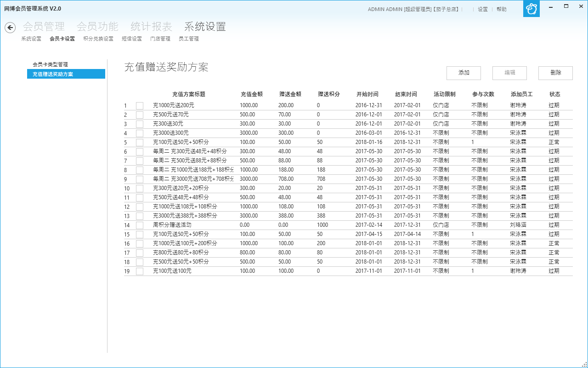Tick the checkbox for 充1000元送200元

coord(140,106)
